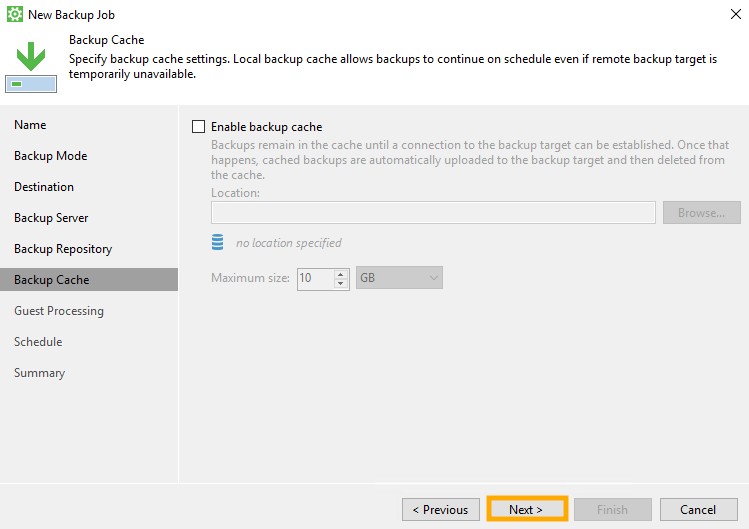Click the cache Location text field
The width and height of the screenshot is (749, 529).
point(433,213)
